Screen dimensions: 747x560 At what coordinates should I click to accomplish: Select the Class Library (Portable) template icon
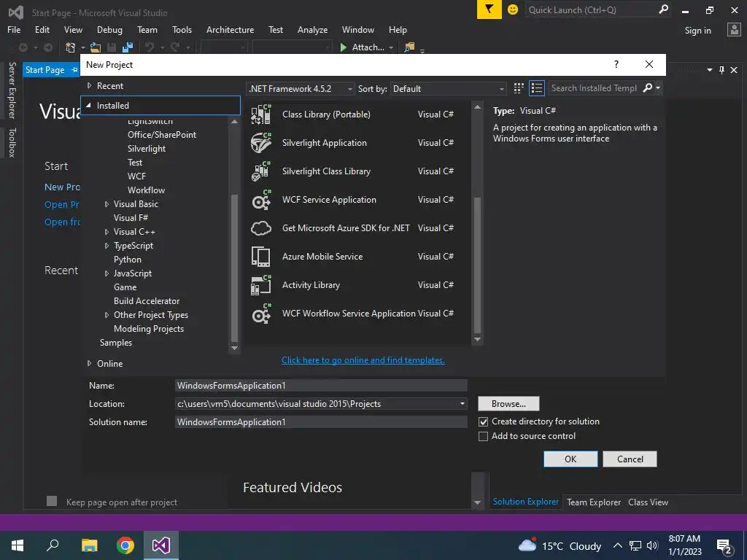pos(261,114)
